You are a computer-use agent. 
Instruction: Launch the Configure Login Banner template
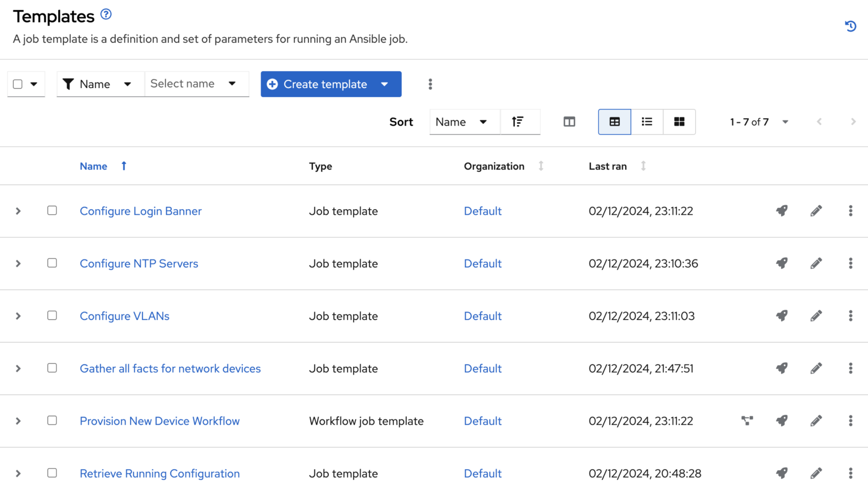[782, 211]
